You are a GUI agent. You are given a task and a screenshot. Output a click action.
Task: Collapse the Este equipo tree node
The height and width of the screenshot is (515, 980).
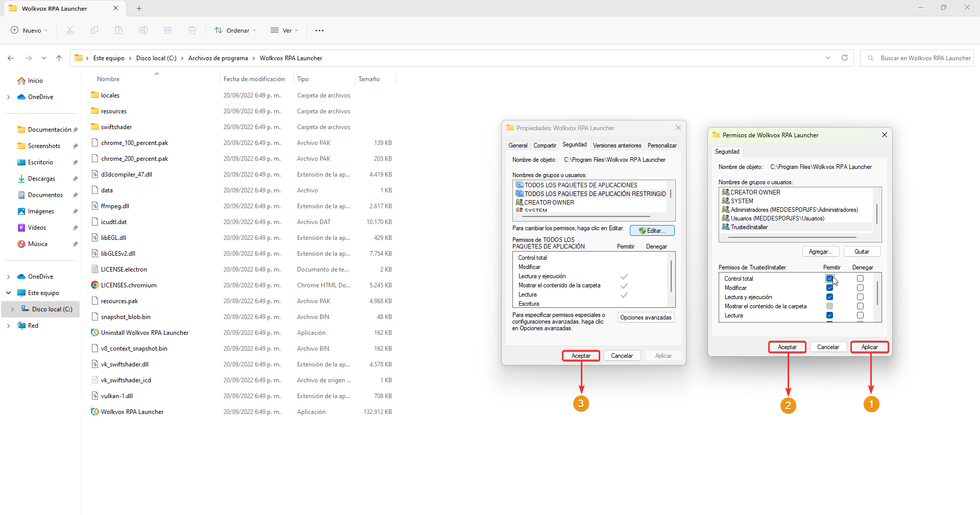coord(8,293)
